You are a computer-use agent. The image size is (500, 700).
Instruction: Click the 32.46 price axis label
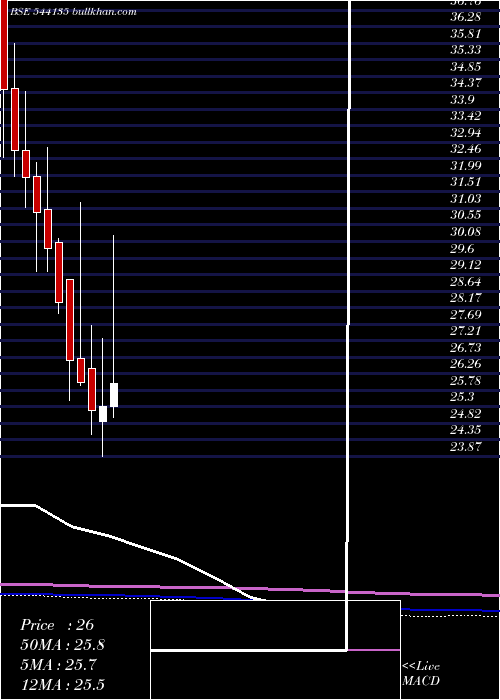(x=466, y=149)
